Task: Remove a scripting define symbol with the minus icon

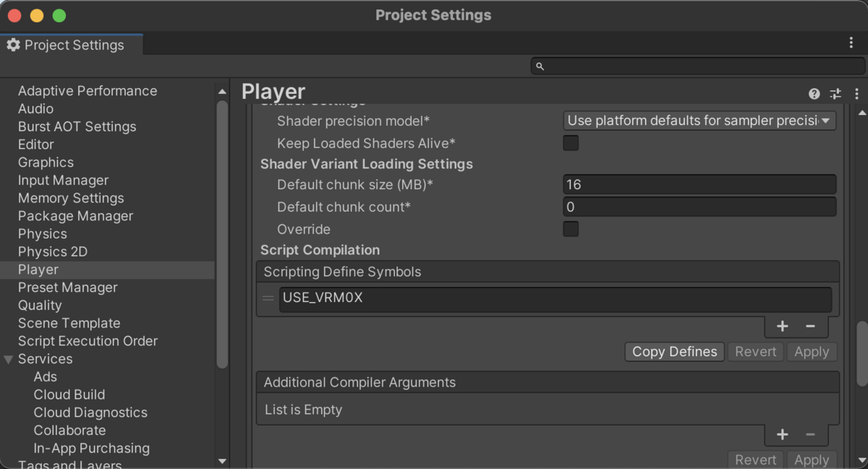Action: 811,326
